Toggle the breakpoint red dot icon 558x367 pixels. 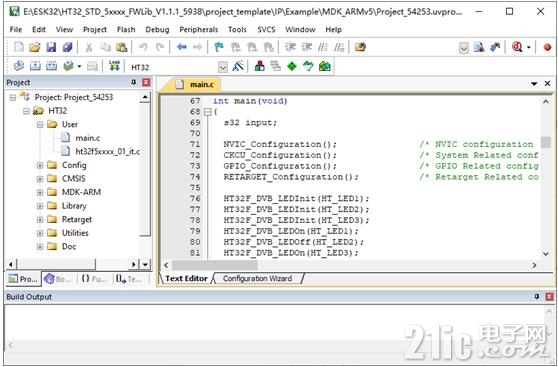547,47
